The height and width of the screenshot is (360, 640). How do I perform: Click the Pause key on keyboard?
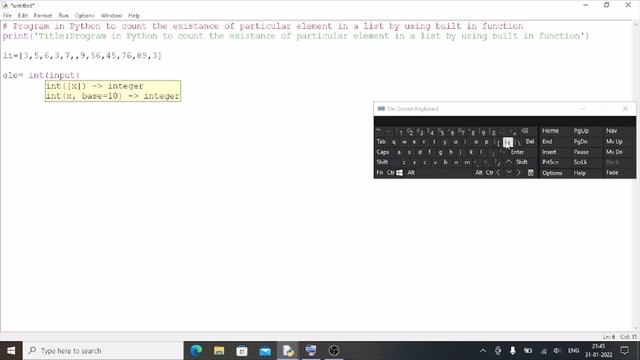point(581,152)
